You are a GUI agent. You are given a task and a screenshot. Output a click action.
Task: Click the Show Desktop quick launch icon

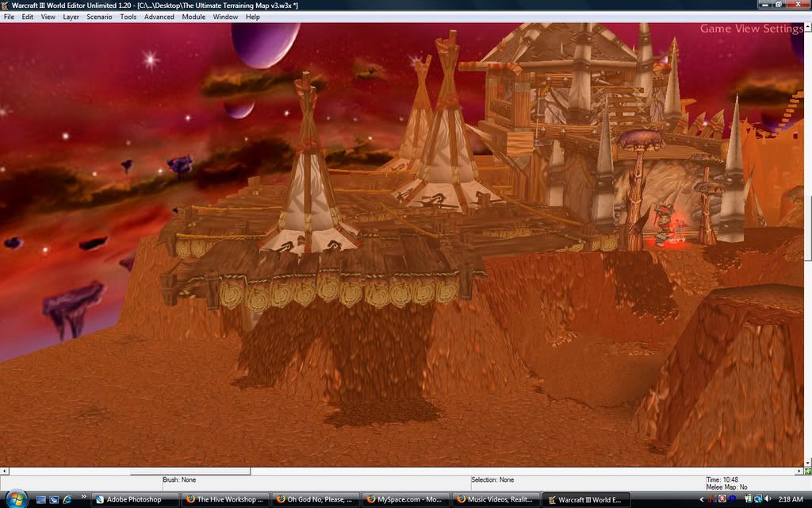click(41, 500)
